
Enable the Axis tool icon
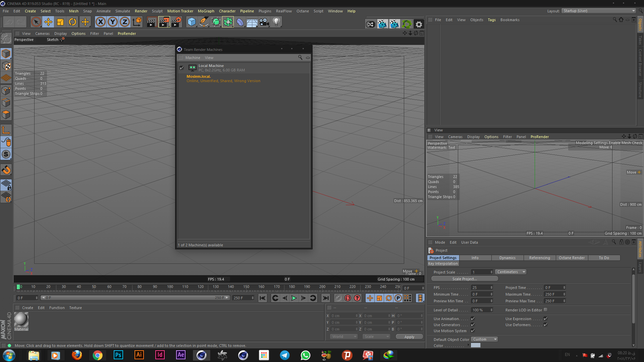point(6,130)
